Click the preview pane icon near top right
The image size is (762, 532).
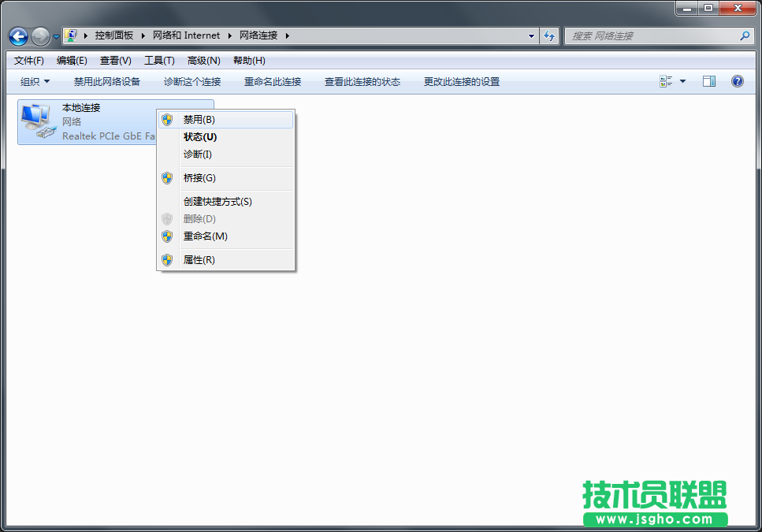(x=708, y=81)
